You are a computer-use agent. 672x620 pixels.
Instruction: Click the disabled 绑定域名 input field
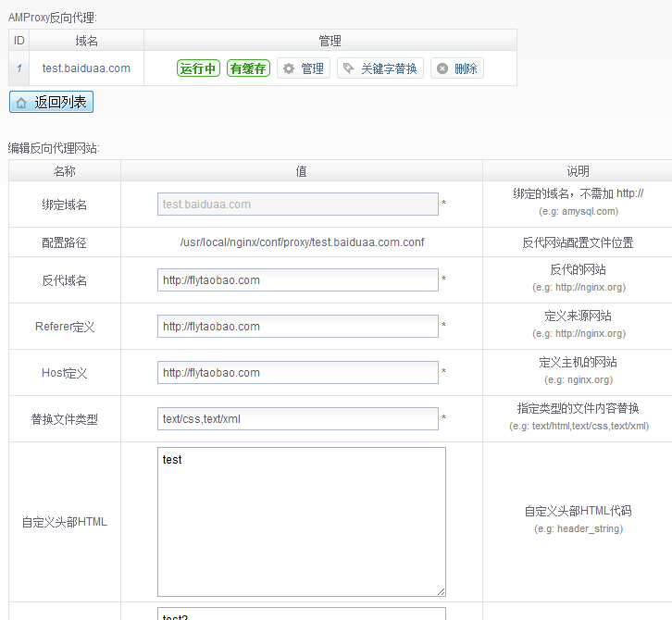click(x=297, y=204)
